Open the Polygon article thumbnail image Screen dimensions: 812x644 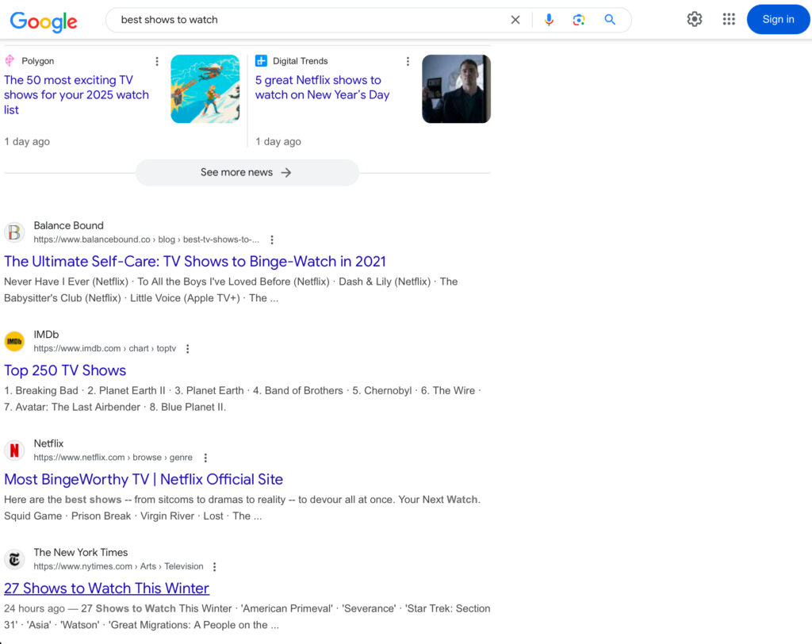tap(205, 89)
